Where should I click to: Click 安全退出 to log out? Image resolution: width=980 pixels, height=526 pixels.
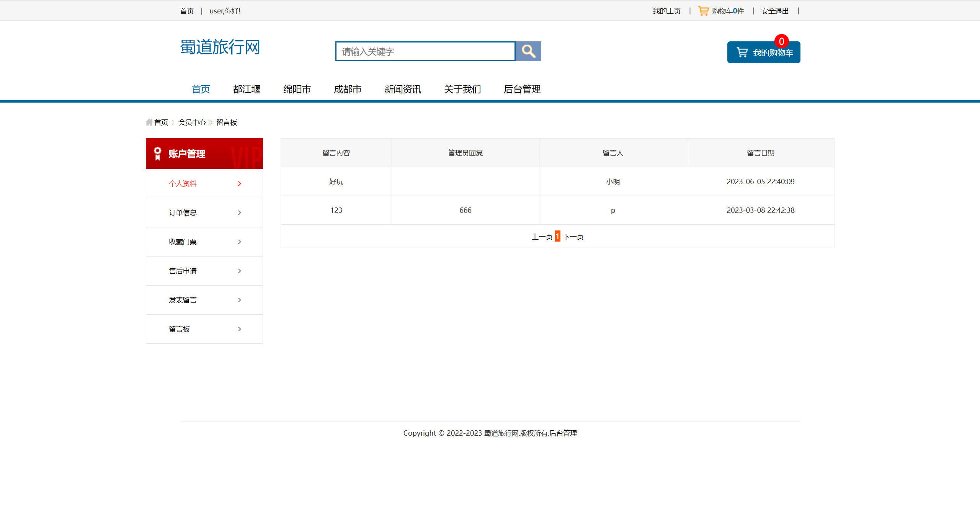[x=774, y=11]
